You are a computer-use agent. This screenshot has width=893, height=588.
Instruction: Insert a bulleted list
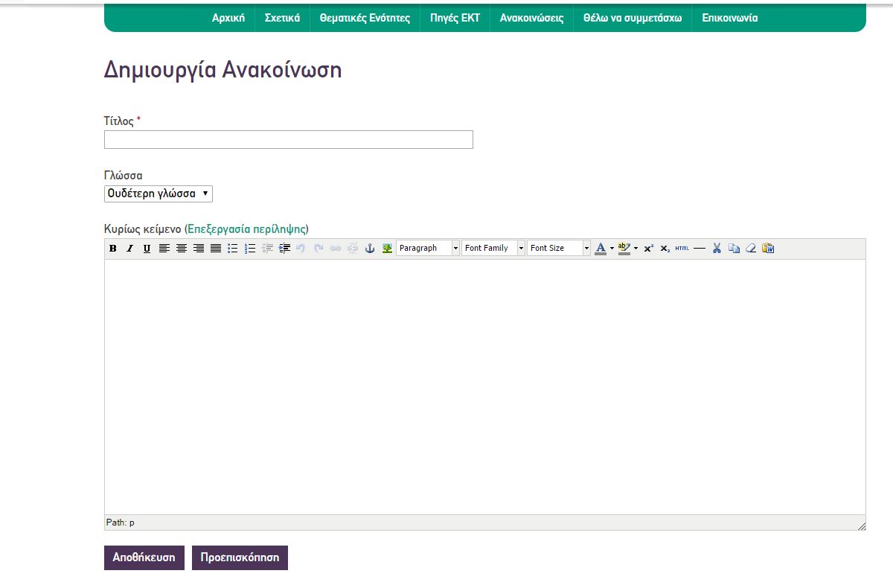click(232, 249)
